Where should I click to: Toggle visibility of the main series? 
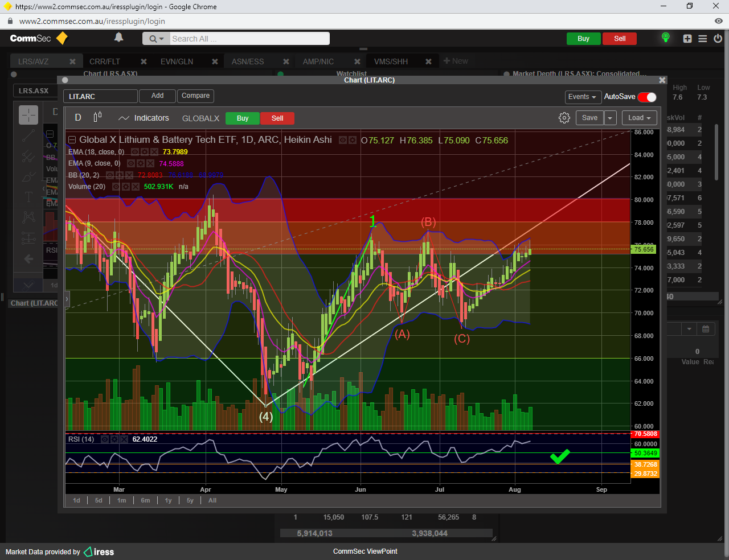click(343, 140)
